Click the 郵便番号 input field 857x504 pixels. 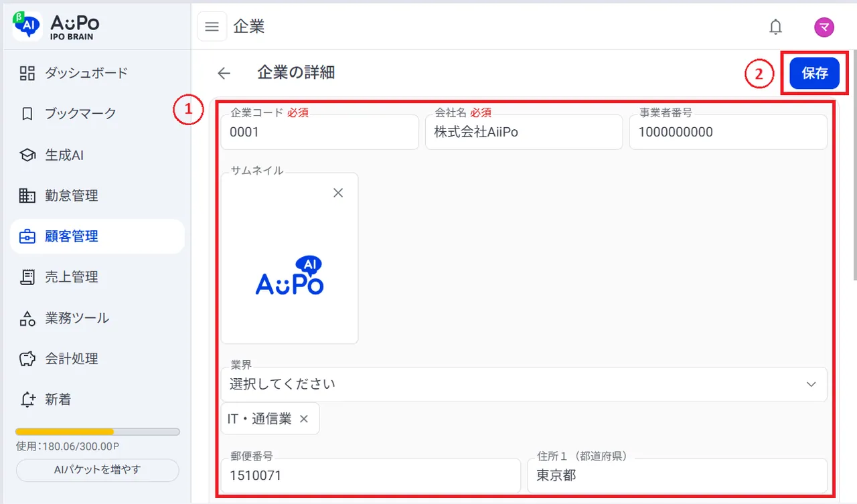(x=371, y=476)
